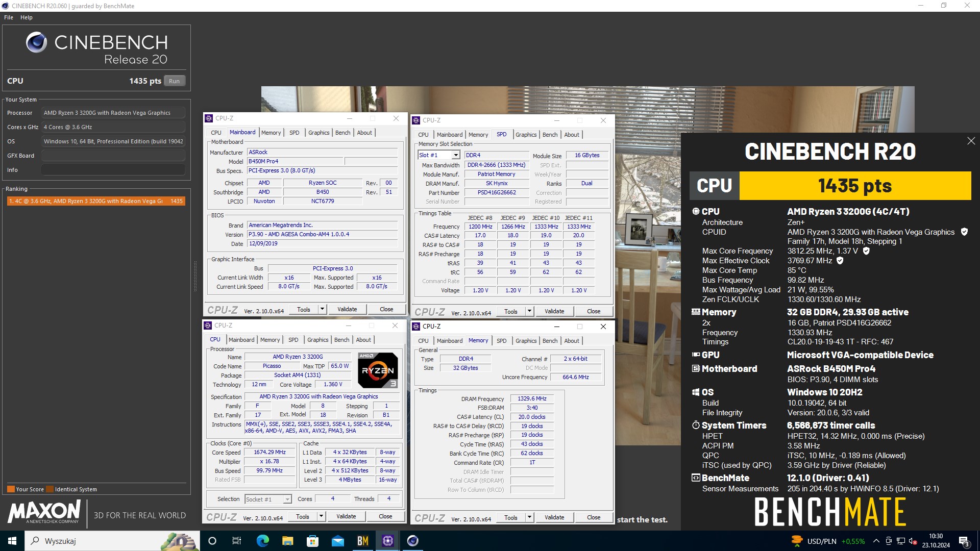This screenshot has height=551, width=980.
Task: Open the Windows Start menu
Action: coord(12,541)
